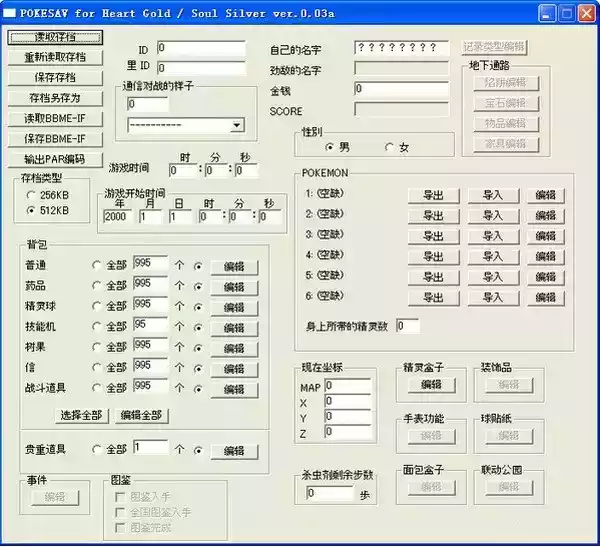The image size is (600, 547).
Task: Click the SCORE input field
Action: [401, 109]
